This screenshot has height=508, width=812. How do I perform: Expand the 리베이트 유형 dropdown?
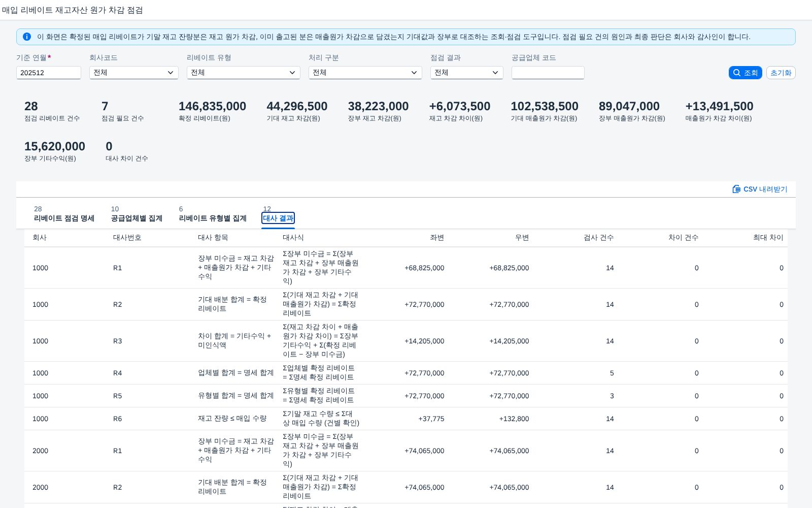(244, 73)
